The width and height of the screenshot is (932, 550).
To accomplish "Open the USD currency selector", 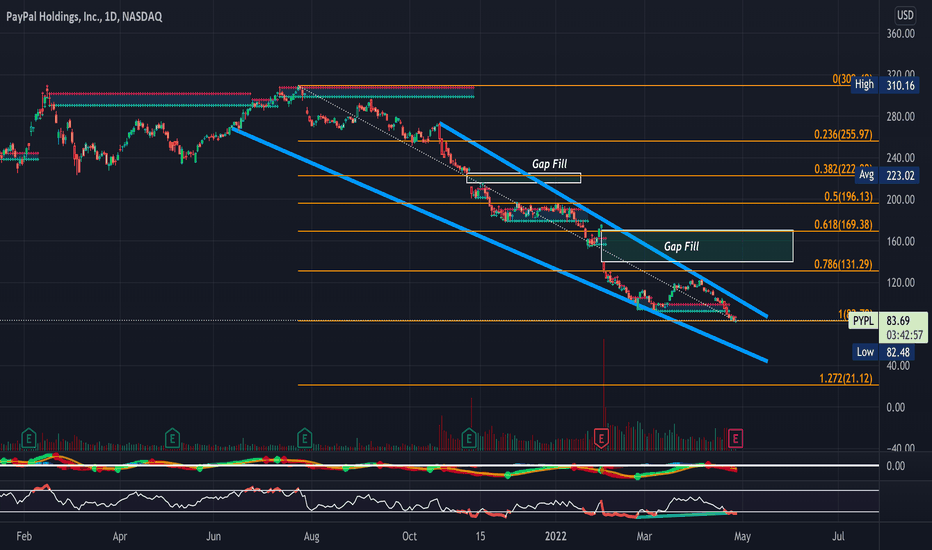I will [905, 15].
